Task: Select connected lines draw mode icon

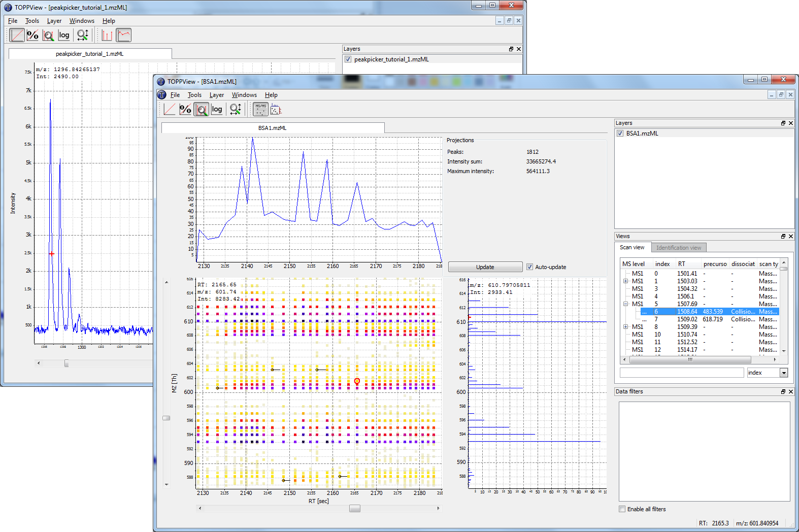Action: [124, 35]
